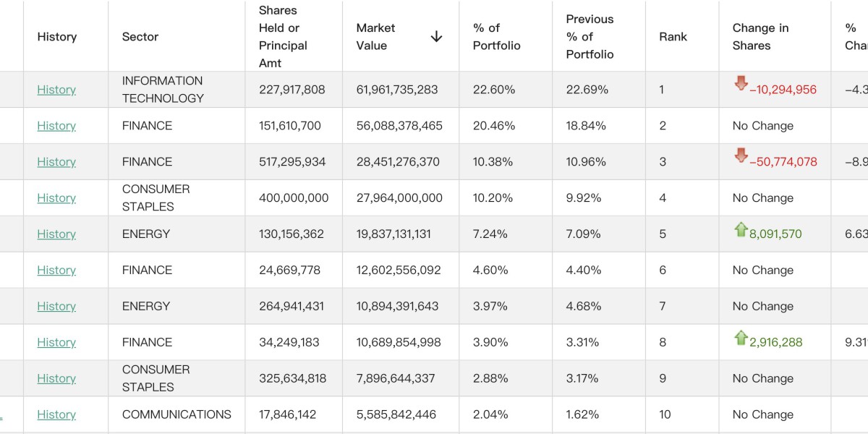Click the green up arrow beside 8,091,570

(x=741, y=230)
